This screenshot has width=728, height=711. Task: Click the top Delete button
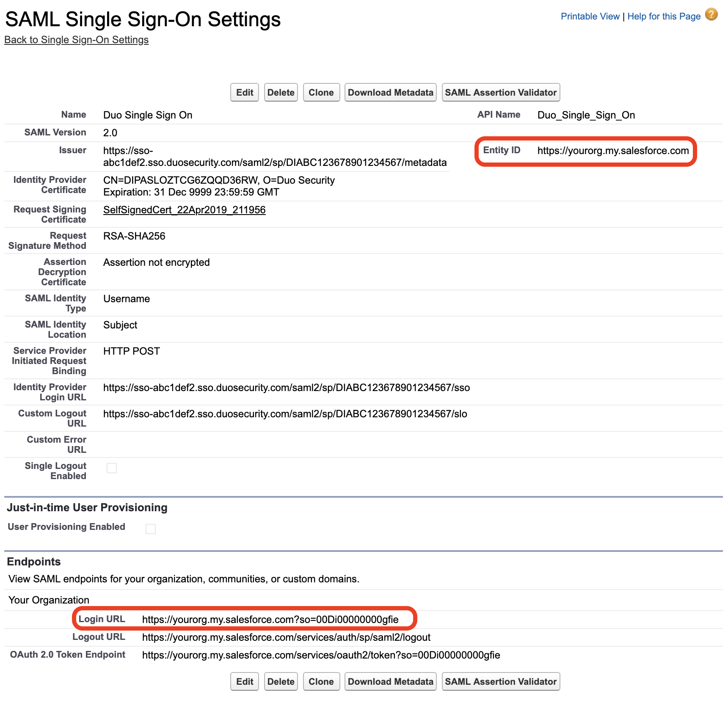(281, 92)
